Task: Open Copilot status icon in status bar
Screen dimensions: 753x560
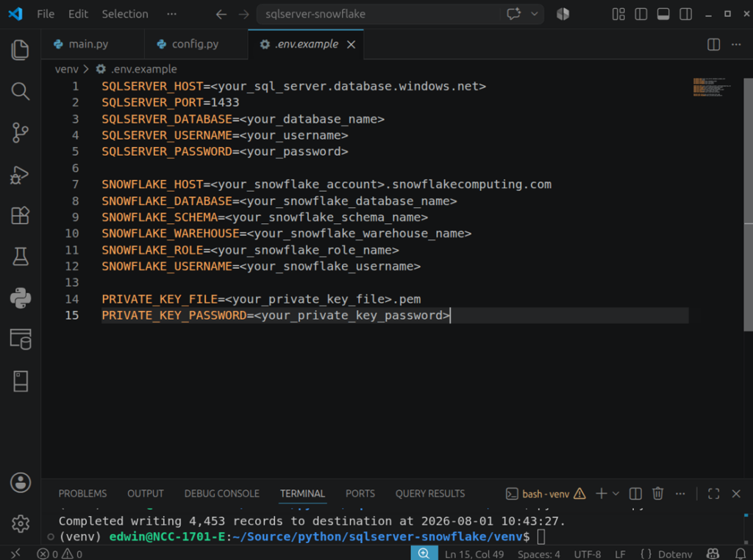Action: [x=713, y=554]
